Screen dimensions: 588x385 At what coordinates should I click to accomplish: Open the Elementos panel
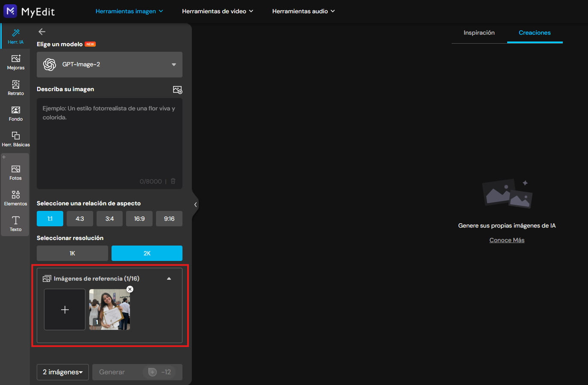click(x=16, y=198)
